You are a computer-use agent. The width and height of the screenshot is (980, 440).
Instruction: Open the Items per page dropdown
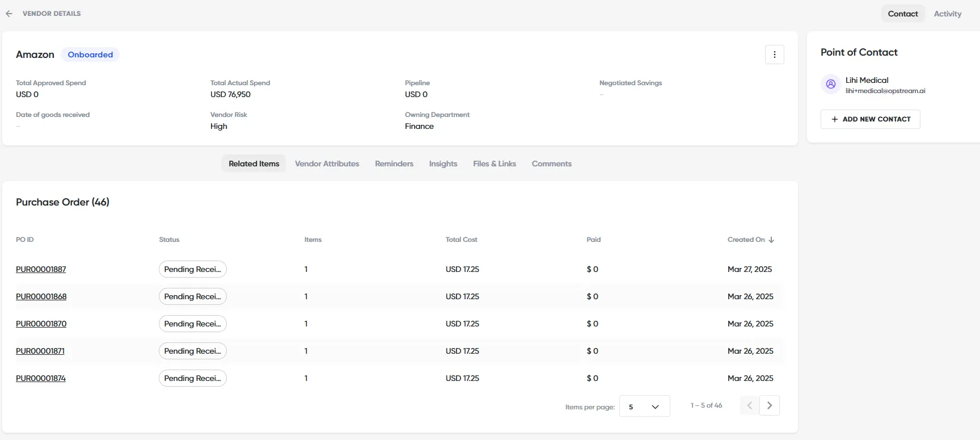coord(644,407)
